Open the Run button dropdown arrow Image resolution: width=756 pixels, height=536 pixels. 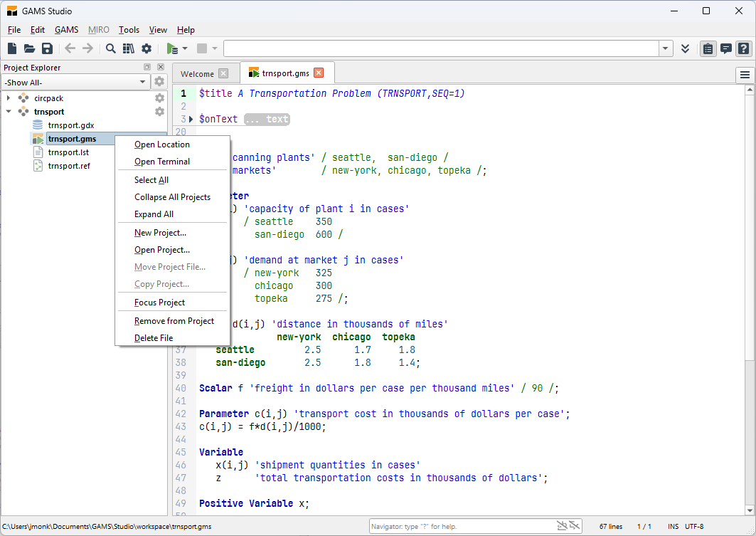(185, 48)
